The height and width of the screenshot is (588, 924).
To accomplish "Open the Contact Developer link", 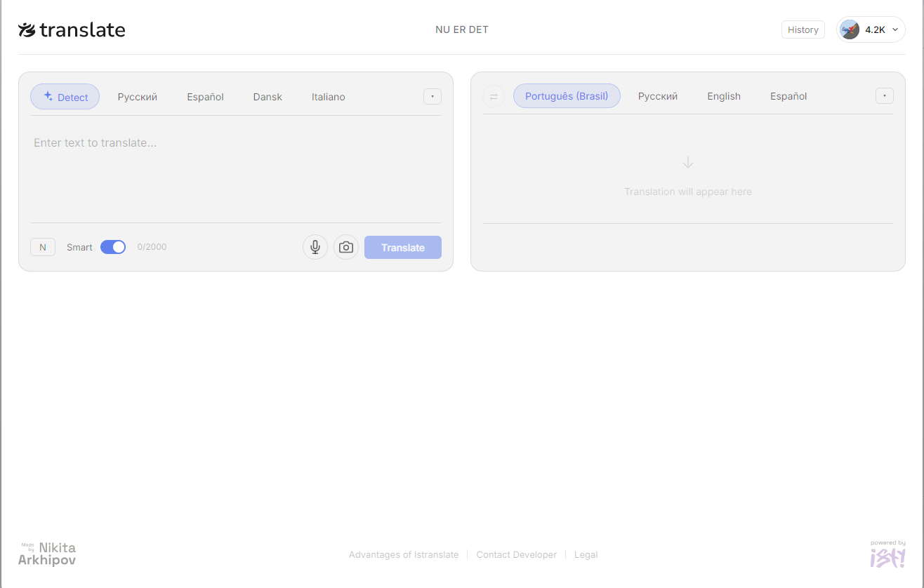I will tap(516, 554).
